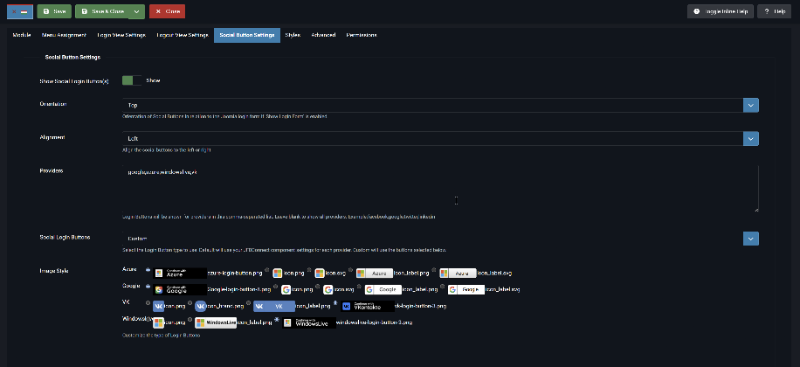This screenshot has width=800, height=367.
Task: Click the black Continue with Google button image
Action: pos(180,289)
